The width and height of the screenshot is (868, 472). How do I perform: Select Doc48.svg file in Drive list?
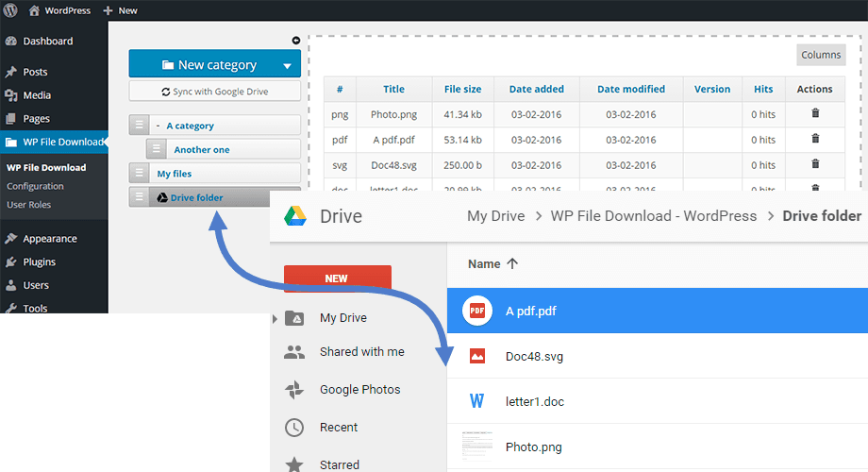(x=657, y=356)
